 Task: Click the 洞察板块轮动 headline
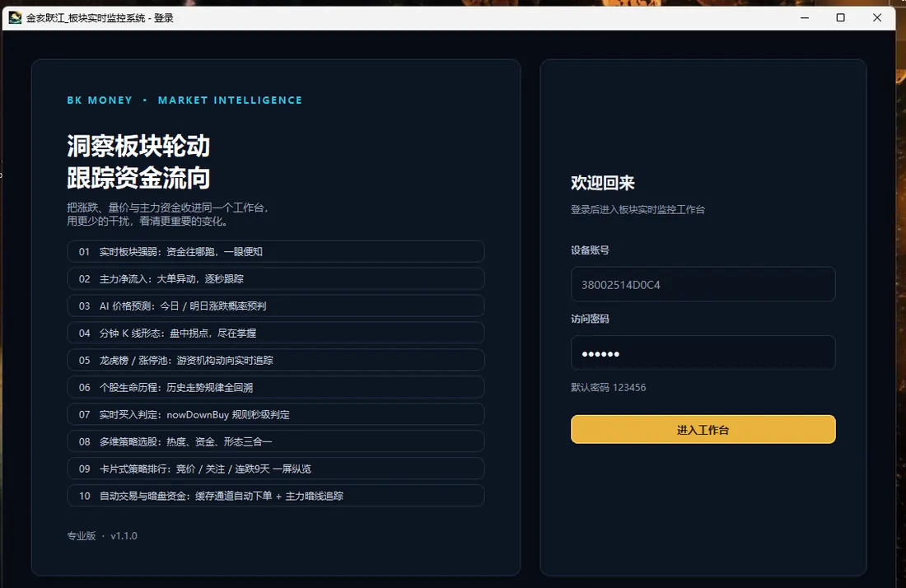(138, 146)
